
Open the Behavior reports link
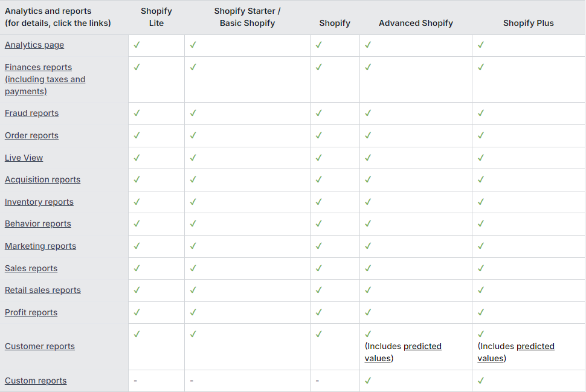[x=37, y=224]
